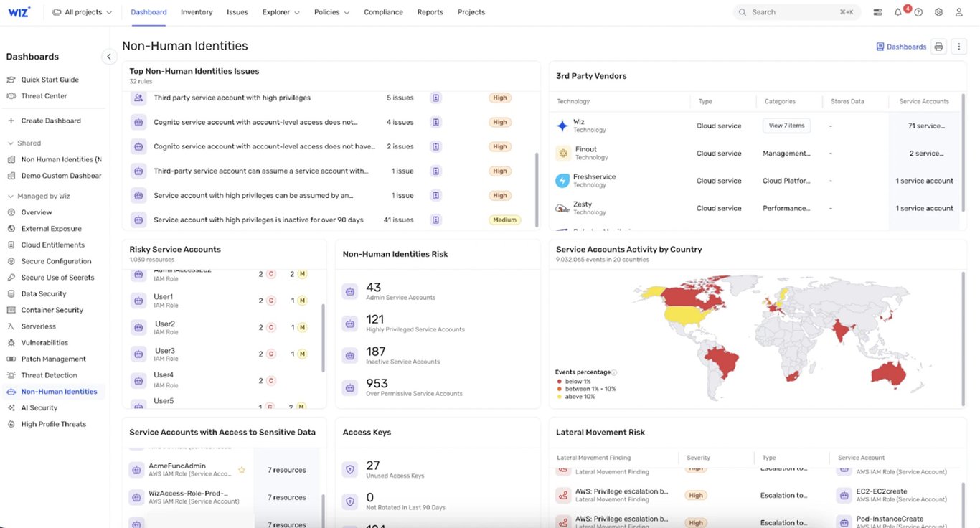Open the settings gear icon
The image size is (980, 528).
coord(938,11)
